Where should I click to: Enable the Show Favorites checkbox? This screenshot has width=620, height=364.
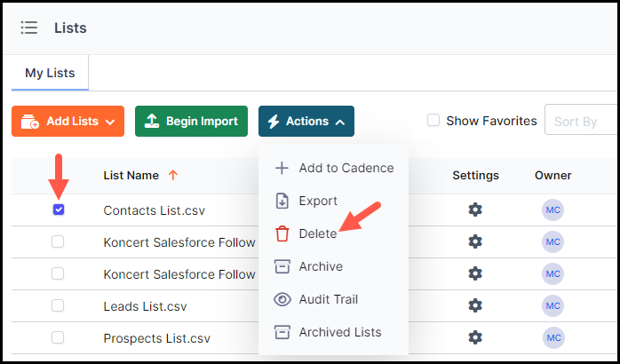tap(433, 120)
